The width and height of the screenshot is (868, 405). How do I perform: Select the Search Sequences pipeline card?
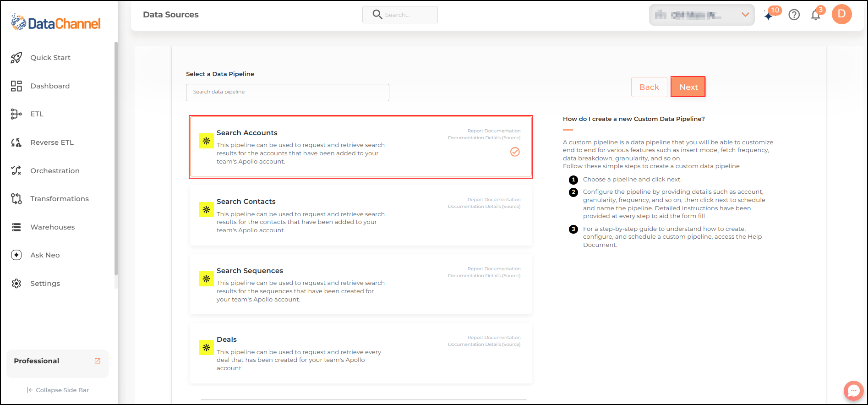[x=360, y=285]
